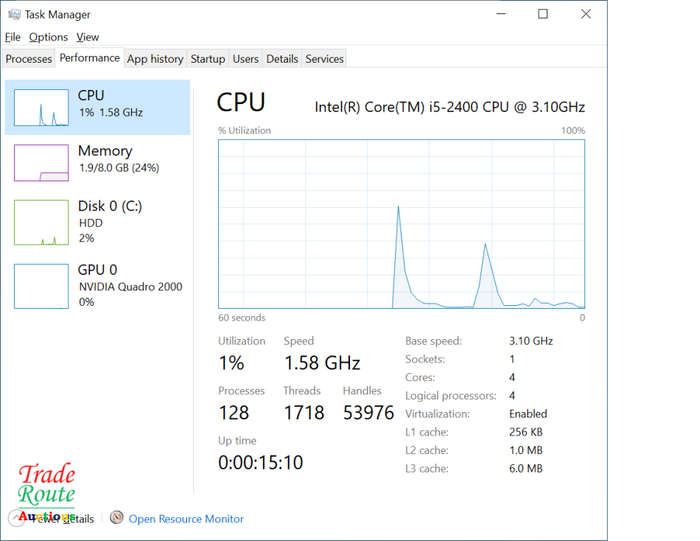
Task: Maximize the Task Manager window
Action: [x=542, y=14]
